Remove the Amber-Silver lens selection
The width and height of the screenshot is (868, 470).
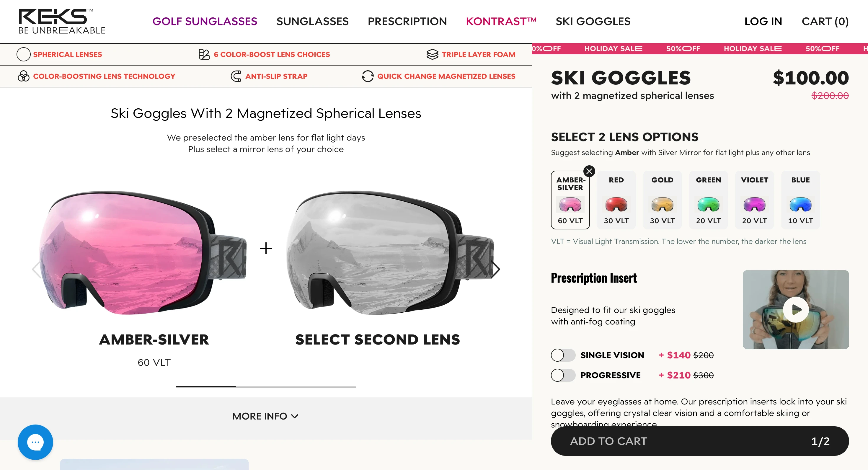(589, 171)
